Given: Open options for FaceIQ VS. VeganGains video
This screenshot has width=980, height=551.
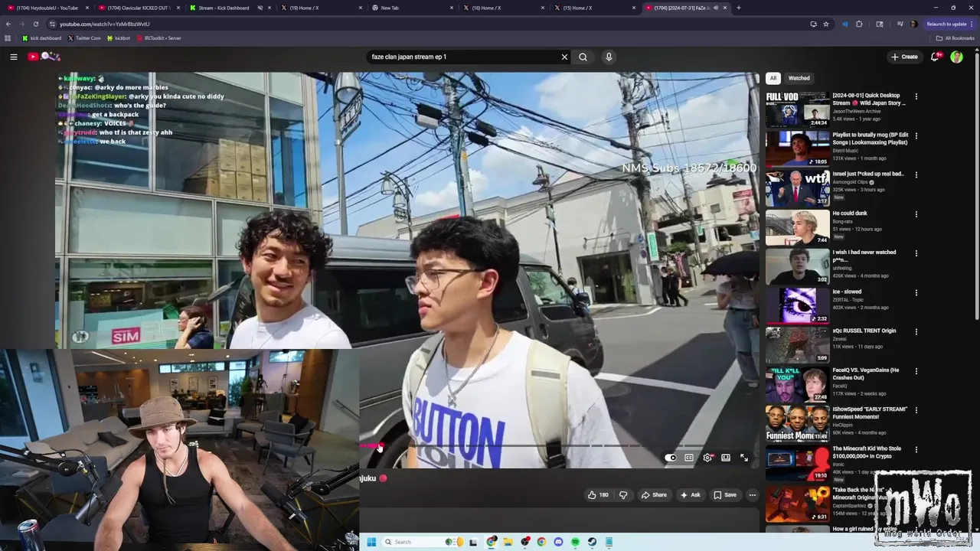Looking at the screenshot, I should coord(916,371).
